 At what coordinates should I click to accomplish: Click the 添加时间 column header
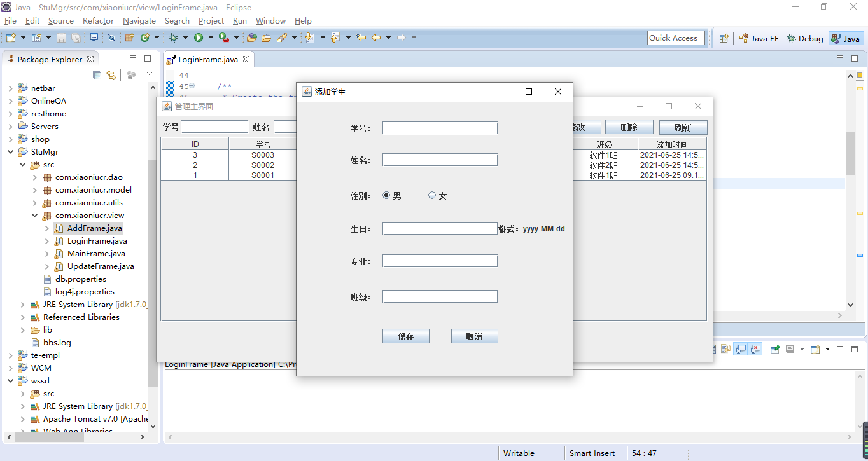[x=672, y=144]
